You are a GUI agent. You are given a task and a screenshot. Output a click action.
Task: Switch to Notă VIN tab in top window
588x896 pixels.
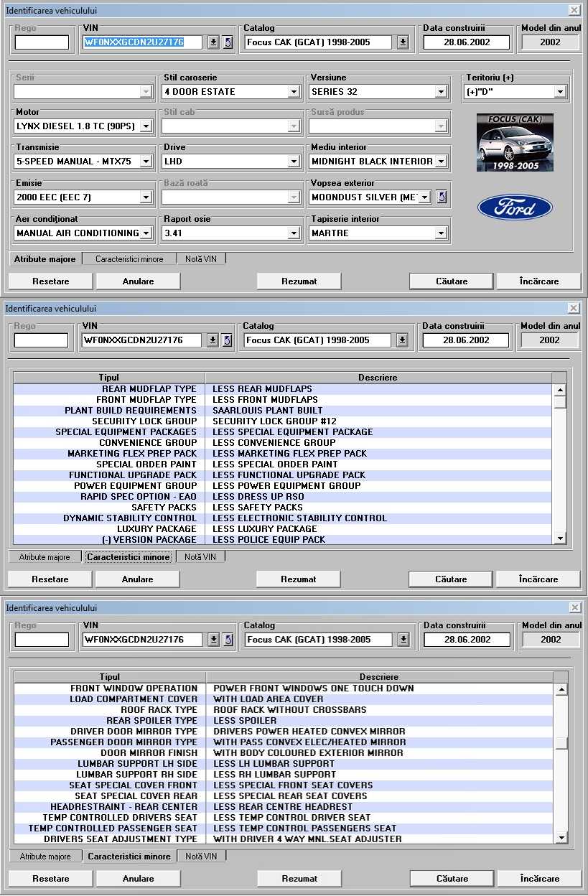click(202, 259)
